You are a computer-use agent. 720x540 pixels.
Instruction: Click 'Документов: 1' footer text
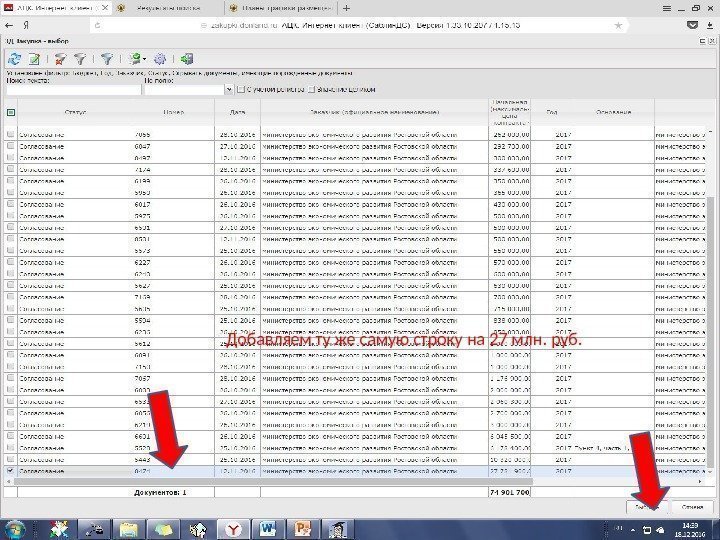coord(160,492)
